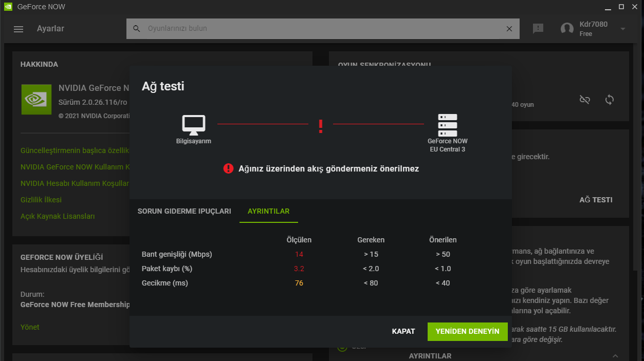644x361 pixels.
Task: Maximize the GeForce NOW window
Action: [x=621, y=7]
